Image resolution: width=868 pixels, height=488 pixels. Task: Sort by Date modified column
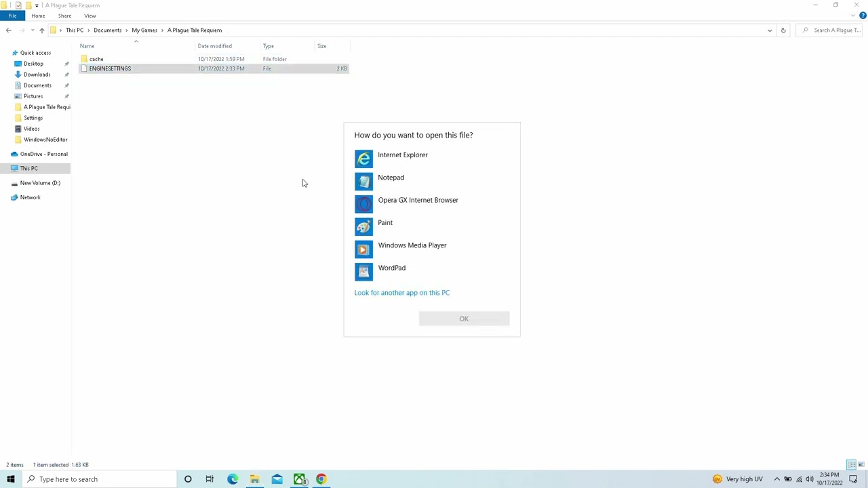(228, 46)
